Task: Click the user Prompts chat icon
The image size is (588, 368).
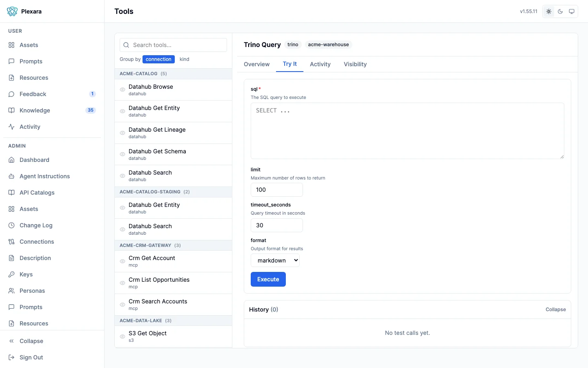Action: tap(11, 61)
